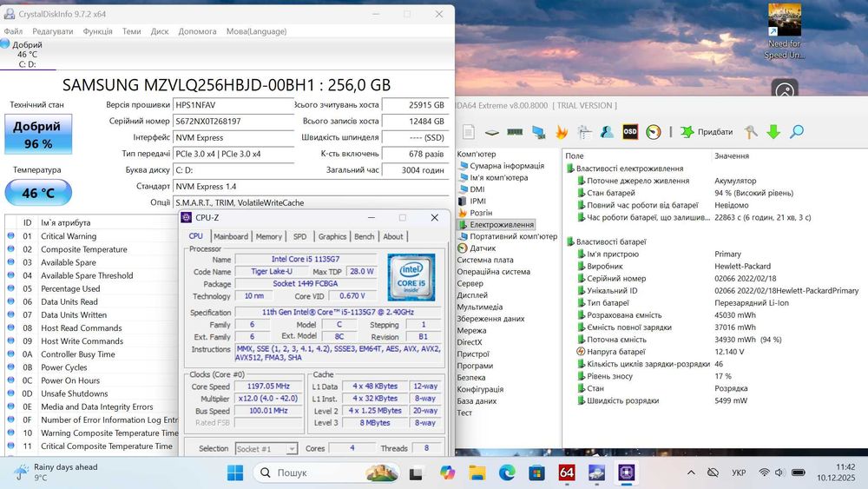The height and width of the screenshot is (489, 868).
Task: Click the serial number field S672NX0T268197
Action: click(x=233, y=122)
